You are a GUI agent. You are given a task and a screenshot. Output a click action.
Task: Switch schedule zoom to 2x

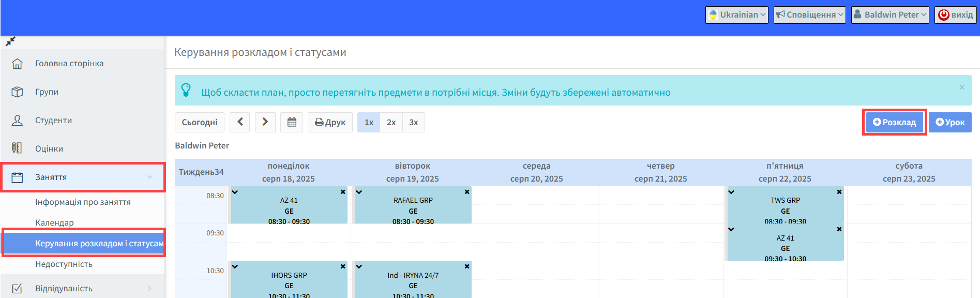[x=391, y=122]
